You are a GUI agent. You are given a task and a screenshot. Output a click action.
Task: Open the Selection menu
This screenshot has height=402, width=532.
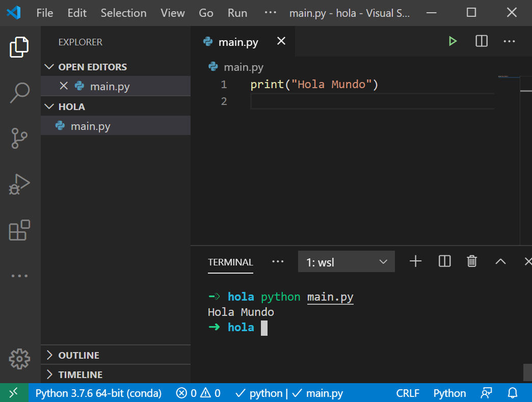123,13
